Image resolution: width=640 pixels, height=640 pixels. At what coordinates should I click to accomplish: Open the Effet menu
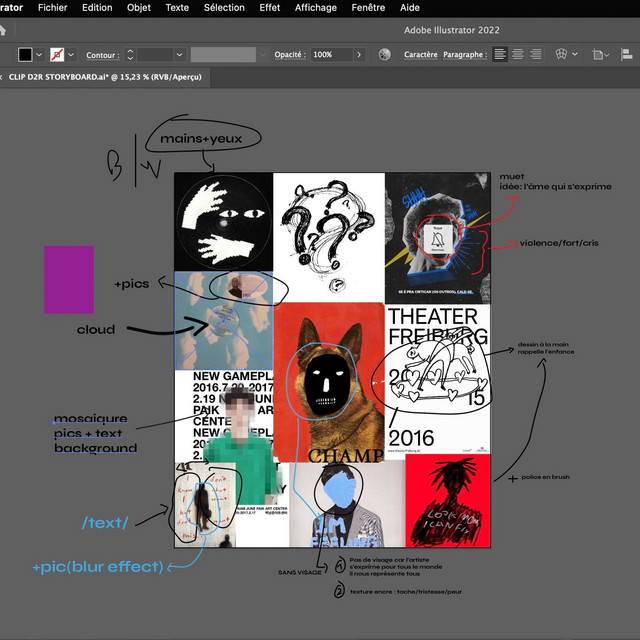(270, 8)
